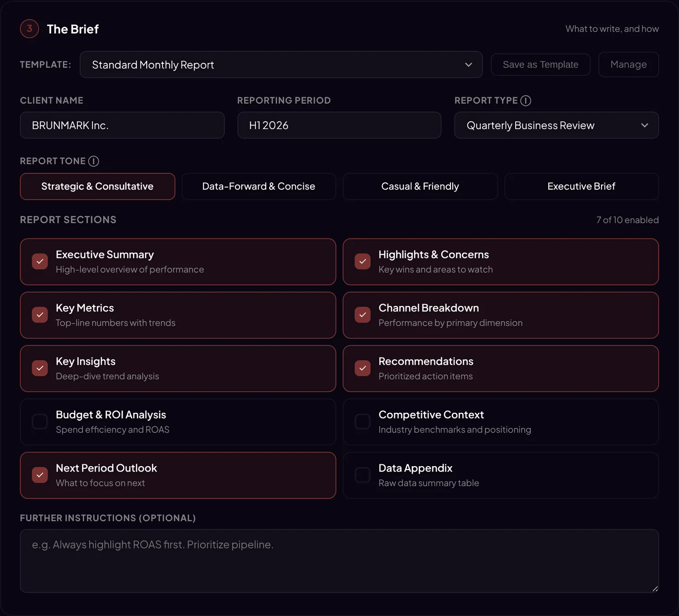Click the 'Raw data summary table' description
679x616 pixels.
429,483
